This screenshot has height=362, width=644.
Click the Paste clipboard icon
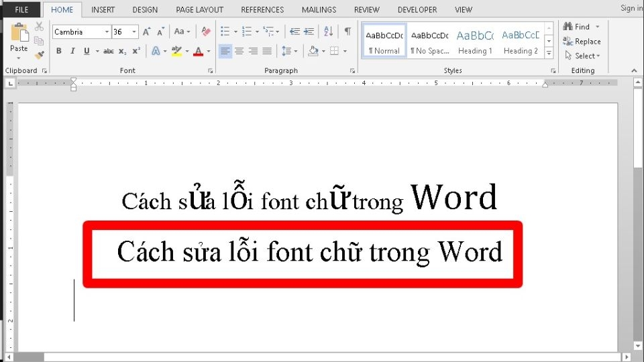[x=19, y=33]
